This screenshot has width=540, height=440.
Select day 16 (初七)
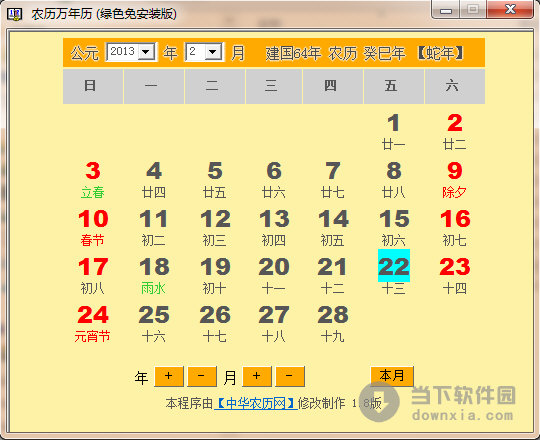pyautogui.click(x=455, y=228)
